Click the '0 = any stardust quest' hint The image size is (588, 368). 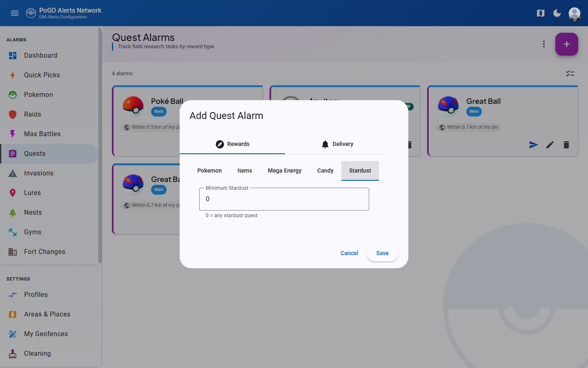tap(232, 215)
